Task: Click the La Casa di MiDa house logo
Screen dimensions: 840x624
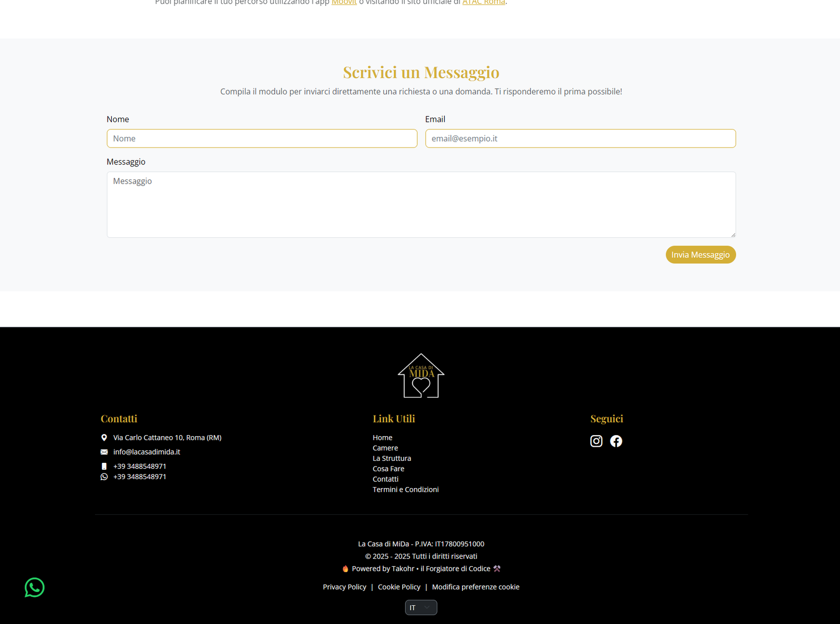Action: 421,375
